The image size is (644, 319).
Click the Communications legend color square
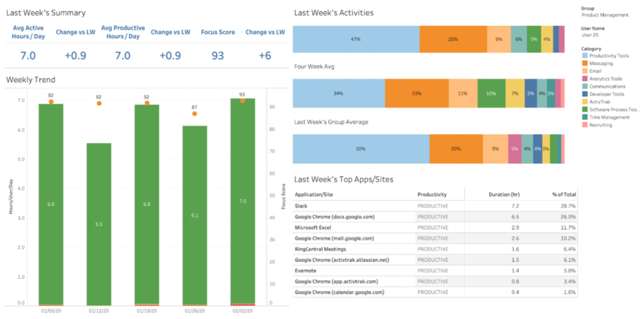583,87
